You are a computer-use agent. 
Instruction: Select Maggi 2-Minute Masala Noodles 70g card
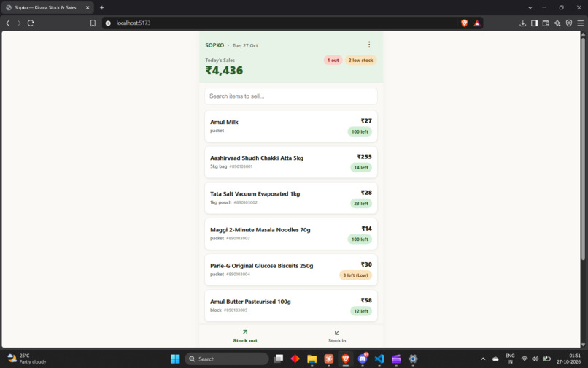coord(291,234)
